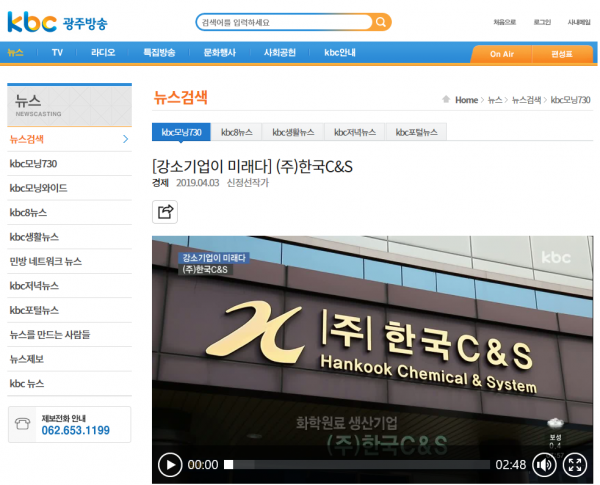Switch to the kbc생활뉴스 tab

click(x=293, y=132)
